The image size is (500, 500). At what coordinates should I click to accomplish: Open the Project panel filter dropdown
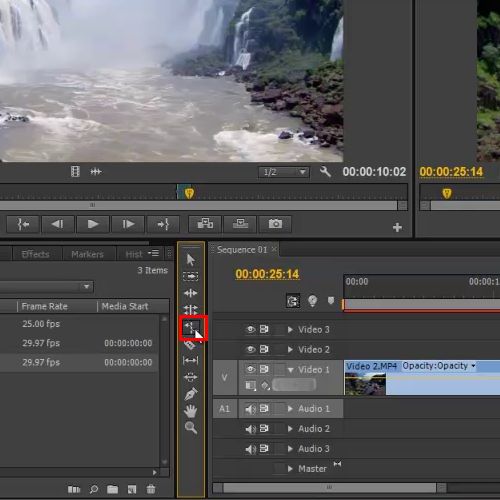(x=86, y=287)
